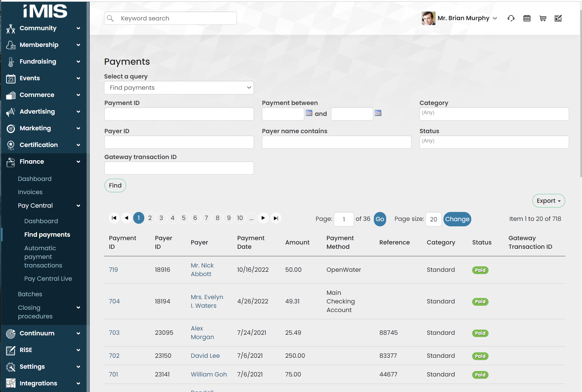Expand the Export dropdown button

click(548, 201)
